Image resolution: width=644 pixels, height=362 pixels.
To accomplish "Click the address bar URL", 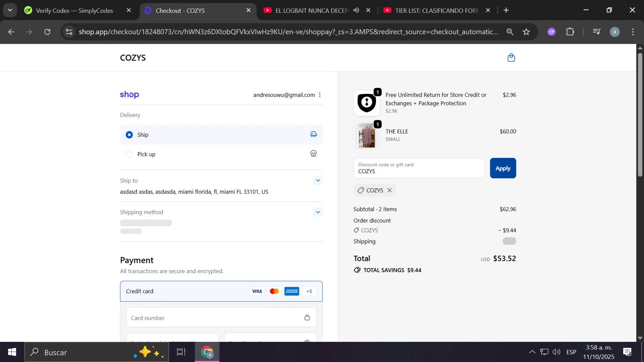I will [x=288, y=32].
